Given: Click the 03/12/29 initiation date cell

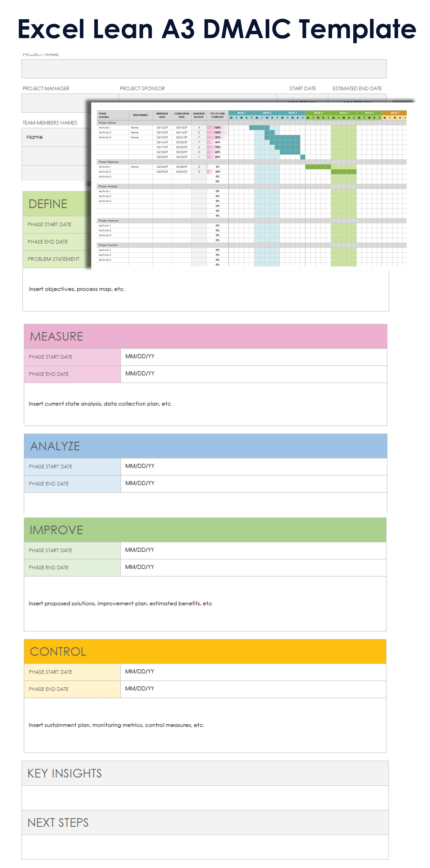Looking at the screenshot, I should click(x=162, y=128).
